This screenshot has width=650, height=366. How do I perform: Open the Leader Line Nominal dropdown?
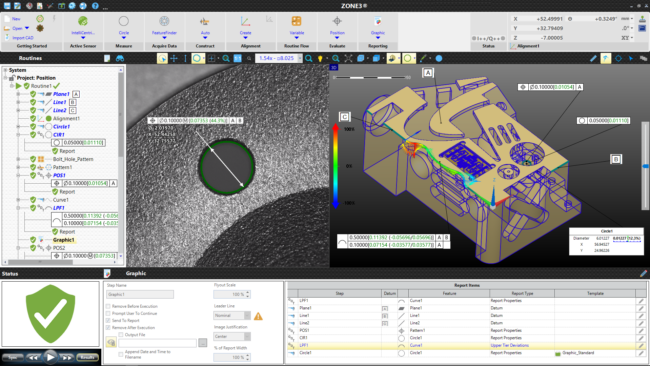(232, 315)
